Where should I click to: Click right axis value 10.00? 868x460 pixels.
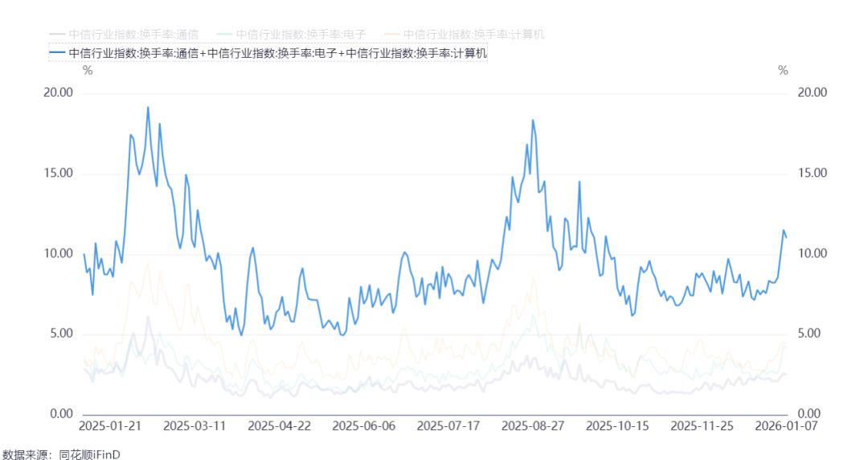pyautogui.click(x=812, y=253)
